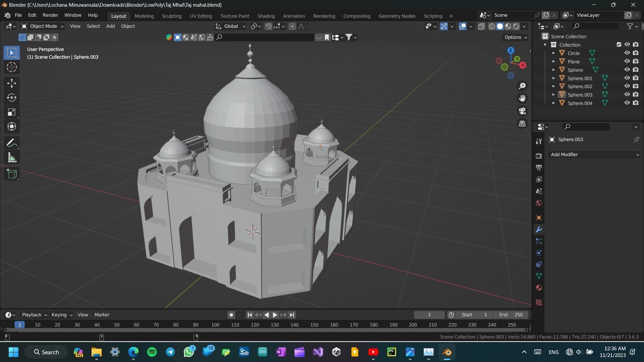This screenshot has width=644, height=362.
Task: Toggle snapping magnet in header
Action: click(268, 26)
